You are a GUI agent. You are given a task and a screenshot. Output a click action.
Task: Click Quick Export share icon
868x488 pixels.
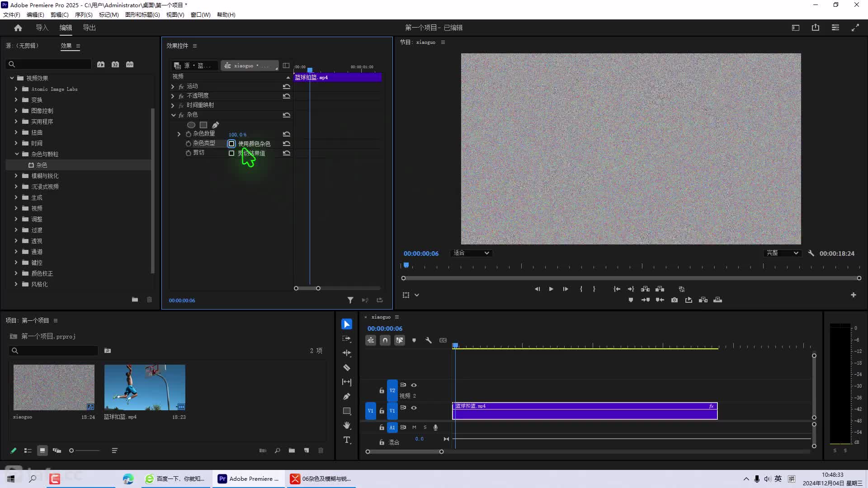point(816,28)
